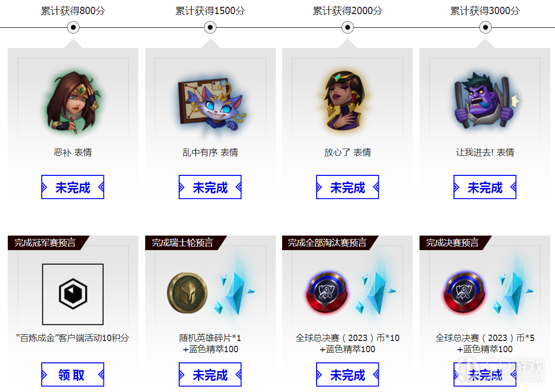Click 未完成 button under 恶补 表情
Viewport: 555px width, 392px height.
click(72, 187)
